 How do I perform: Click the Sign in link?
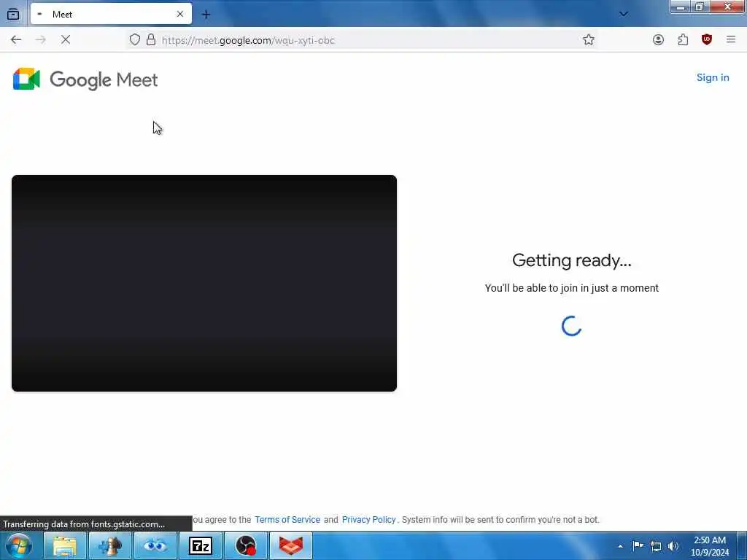pyautogui.click(x=713, y=77)
